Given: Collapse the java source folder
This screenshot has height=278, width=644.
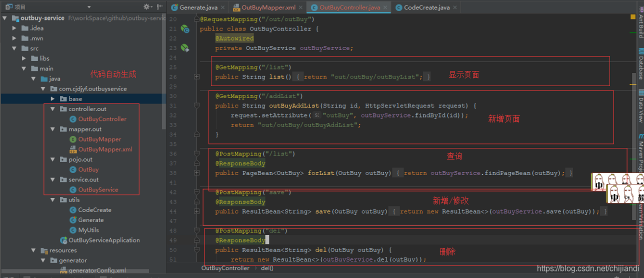Looking at the screenshot, I should tap(33, 78).
